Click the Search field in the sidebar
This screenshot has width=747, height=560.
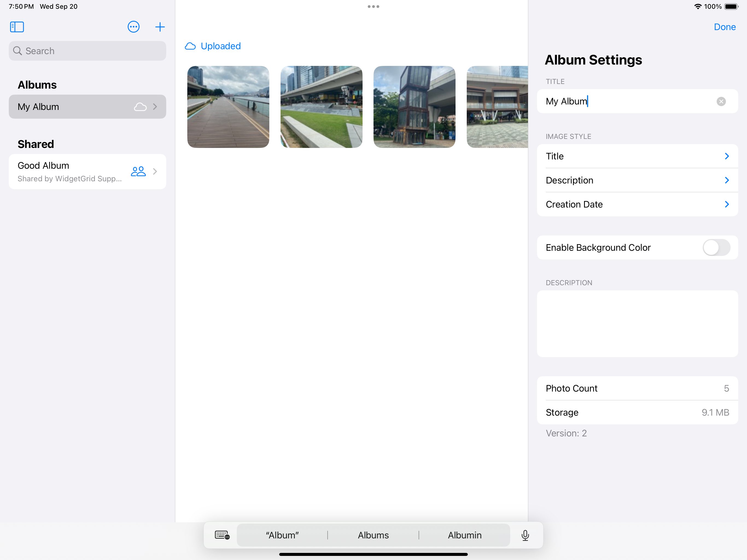[x=87, y=51]
